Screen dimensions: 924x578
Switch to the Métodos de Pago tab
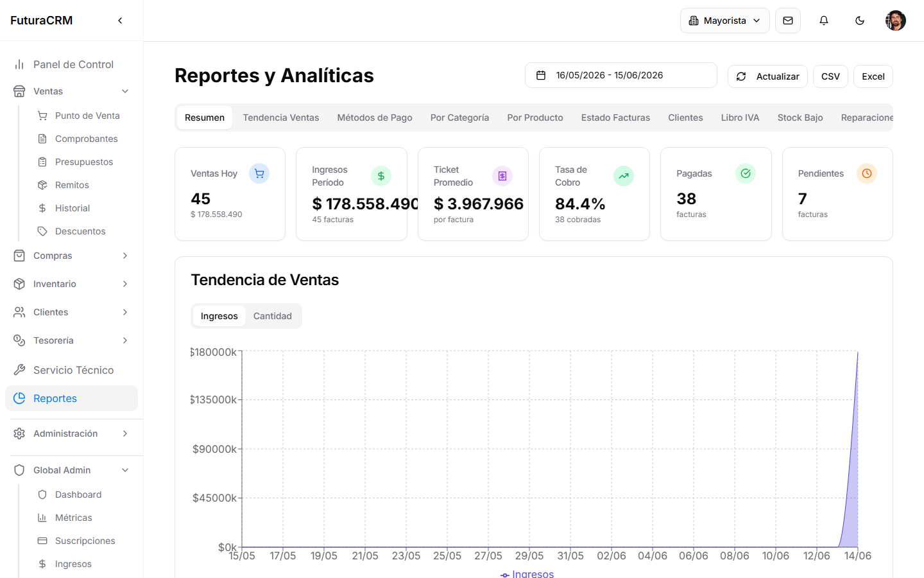(x=375, y=118)
